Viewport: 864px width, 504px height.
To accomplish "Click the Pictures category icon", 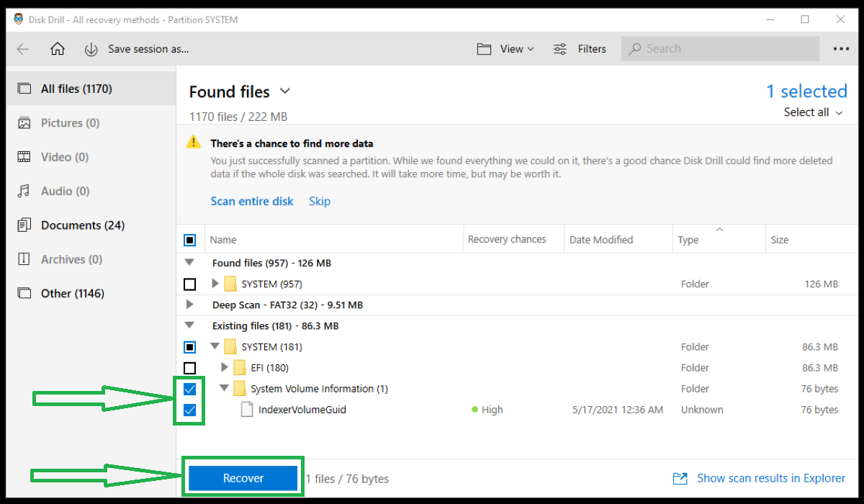I will (x=24, y=123).
